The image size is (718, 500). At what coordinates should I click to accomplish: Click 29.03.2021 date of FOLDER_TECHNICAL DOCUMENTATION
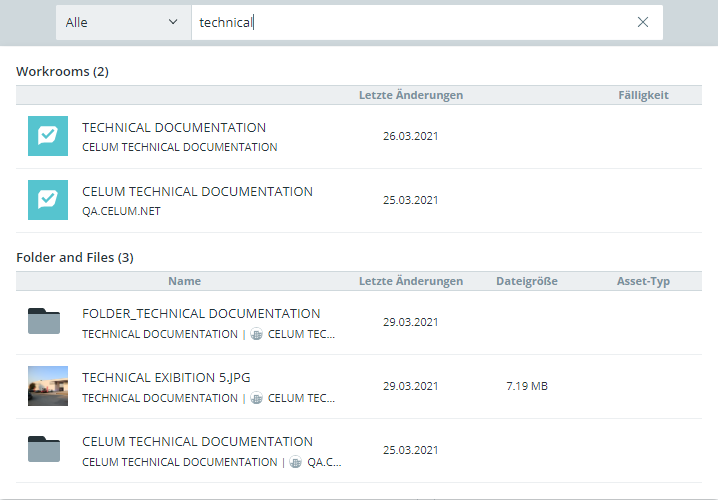[411, 322]
